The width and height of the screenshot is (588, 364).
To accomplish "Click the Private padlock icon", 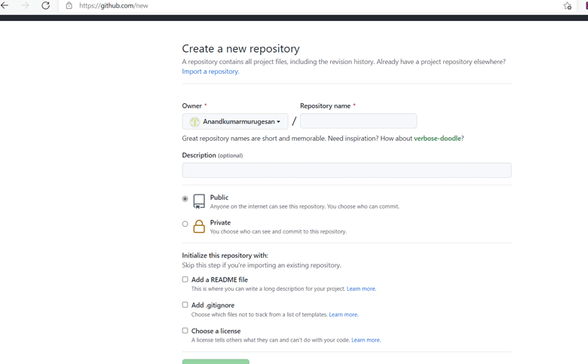I will (199, 226).
